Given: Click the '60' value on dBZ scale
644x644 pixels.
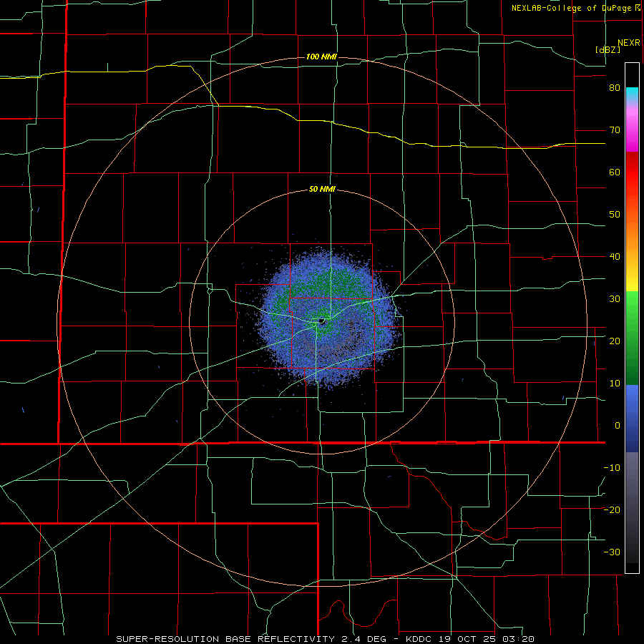Looking at the screenshot, I should [615, 172].
